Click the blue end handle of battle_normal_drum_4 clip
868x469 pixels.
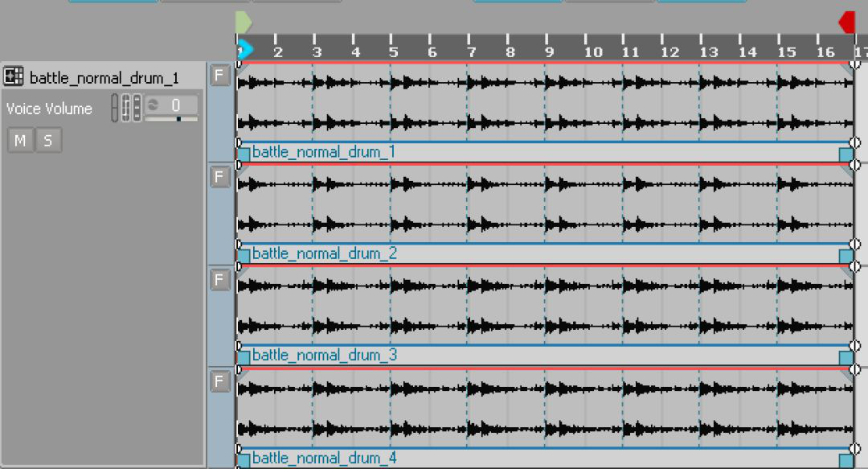pos(845,461)
